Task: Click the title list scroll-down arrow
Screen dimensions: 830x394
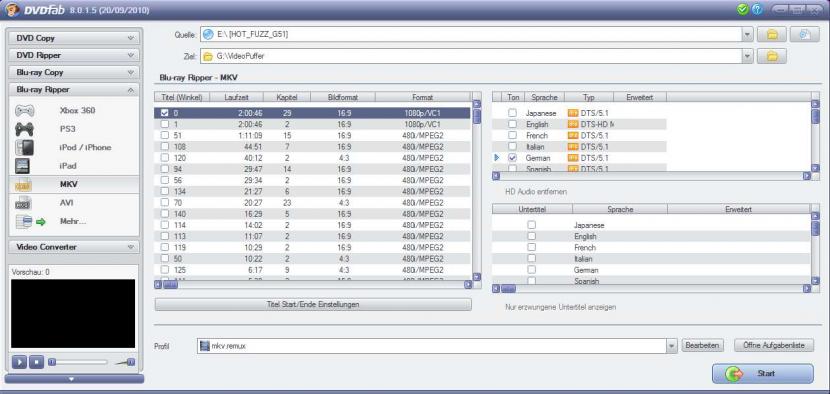Action: coord(476,277)
